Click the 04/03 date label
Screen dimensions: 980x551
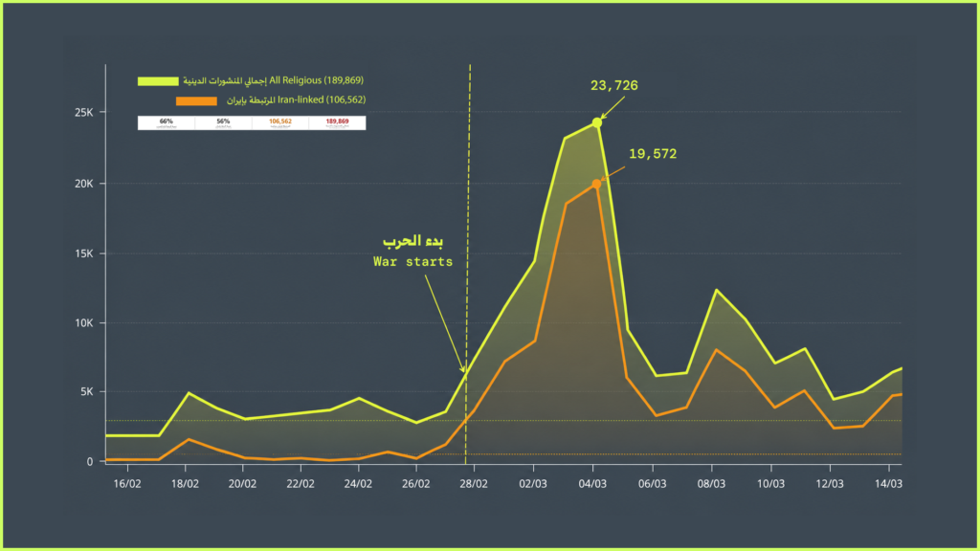pyautogui.click(x=592, y=484)
